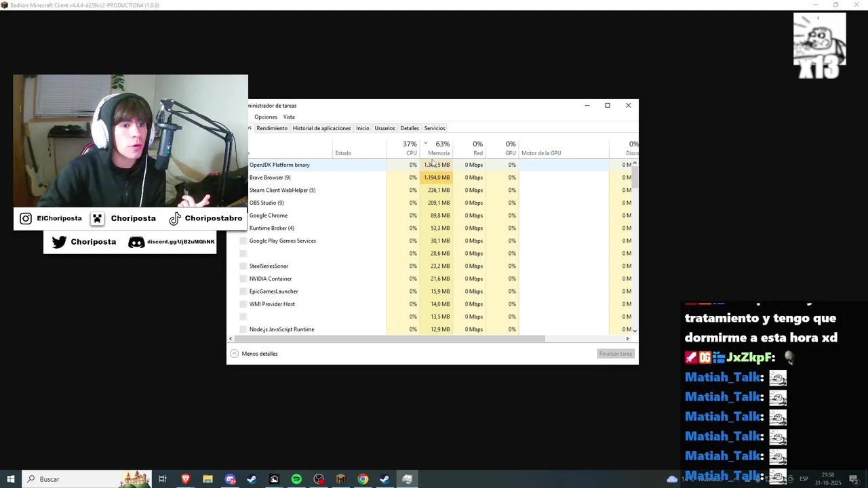This screenshot has height=488, width=868.
Task: Switch to the Servicios tab
Action: 435,128
